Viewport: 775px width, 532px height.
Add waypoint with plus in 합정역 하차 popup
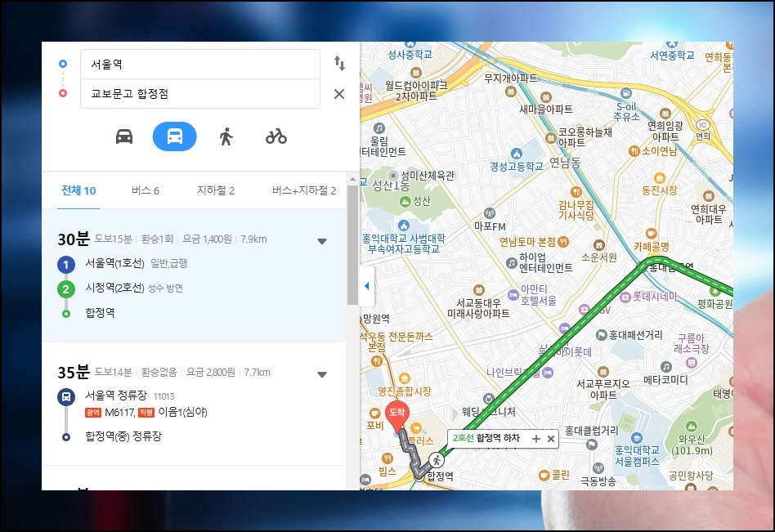pos(535,439)
